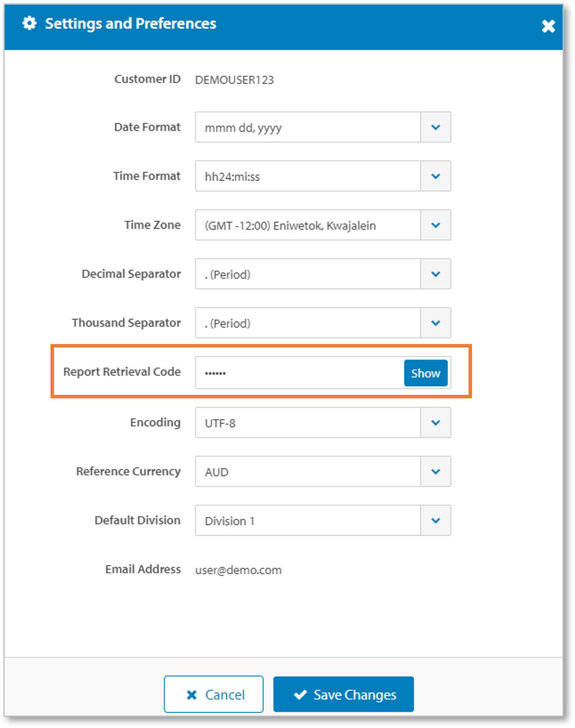The image size is (575, 728).
Task: Expand the Encoding dropdown arrow
Action: [x=436, y=422]
